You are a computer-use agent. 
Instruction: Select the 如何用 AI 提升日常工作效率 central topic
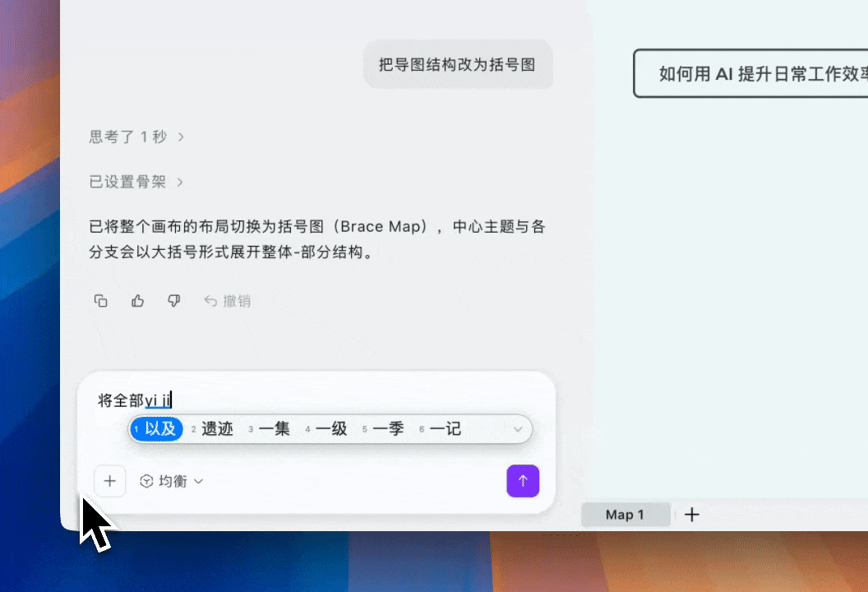(x=750, y=73)
